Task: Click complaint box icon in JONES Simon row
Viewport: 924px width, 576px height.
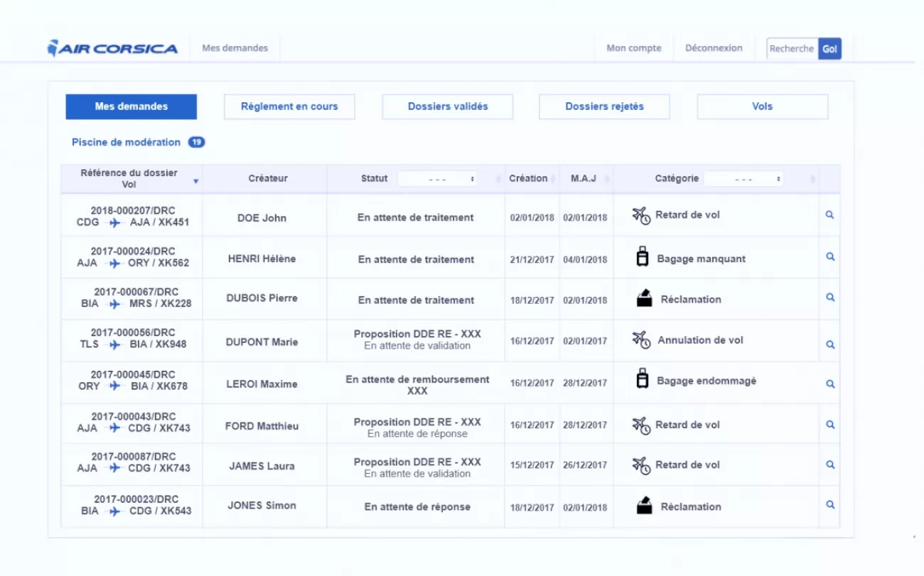Action: 645,506
